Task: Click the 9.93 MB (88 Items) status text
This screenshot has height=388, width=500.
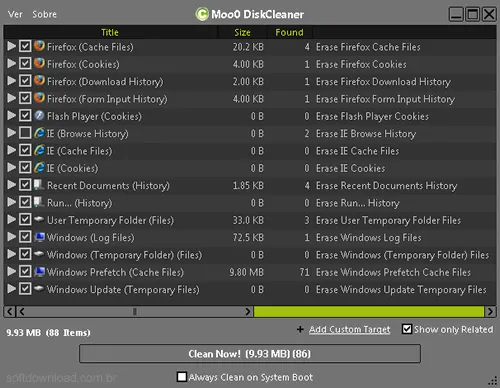Action: pyautogui.click(x=48, y=333)
